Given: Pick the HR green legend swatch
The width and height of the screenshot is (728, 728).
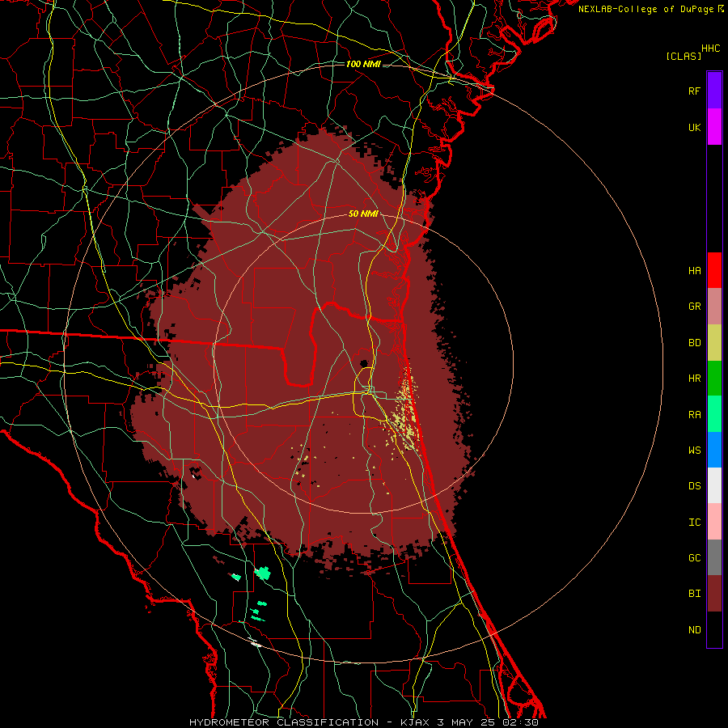Looking at the screenshot, I should click(x=714, y=378).
